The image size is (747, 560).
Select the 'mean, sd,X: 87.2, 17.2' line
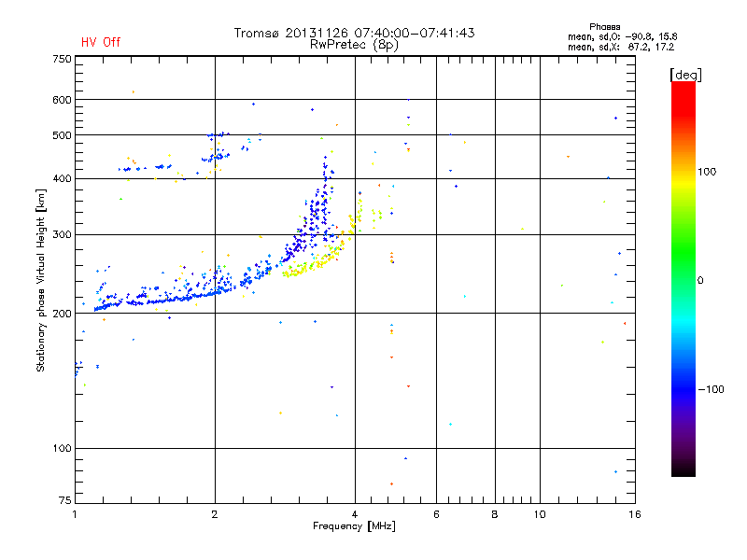coord(621,47)
